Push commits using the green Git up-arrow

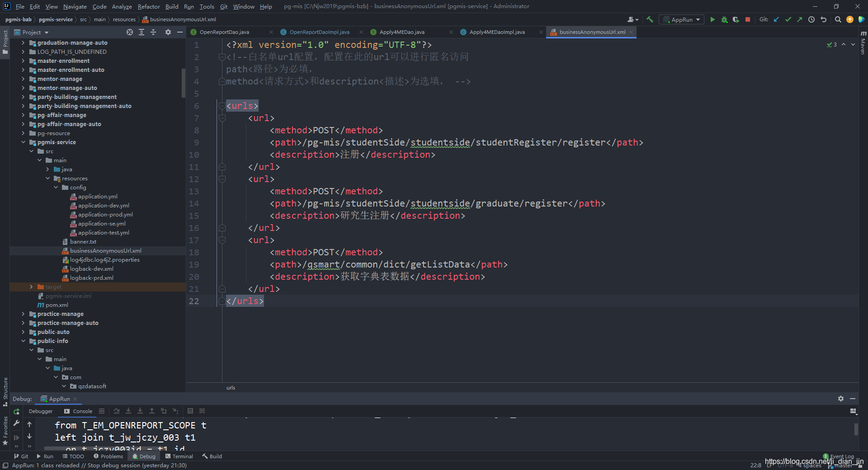(x=799, y=19)
